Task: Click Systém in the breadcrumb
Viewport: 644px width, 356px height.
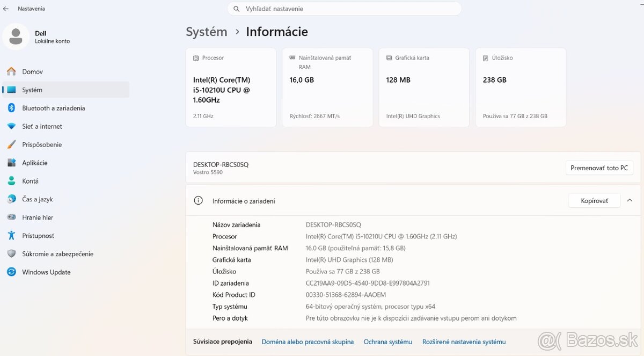Action: point(207,32)
